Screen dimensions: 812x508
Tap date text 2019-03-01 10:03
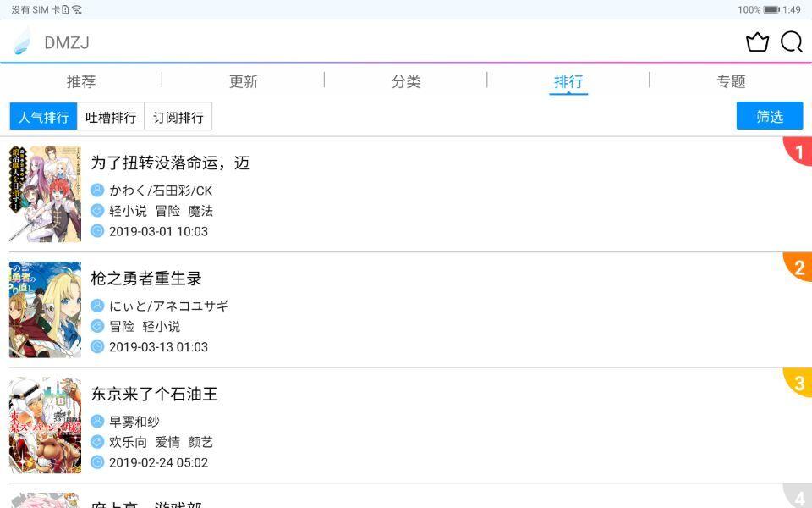(x=158, y=231)
